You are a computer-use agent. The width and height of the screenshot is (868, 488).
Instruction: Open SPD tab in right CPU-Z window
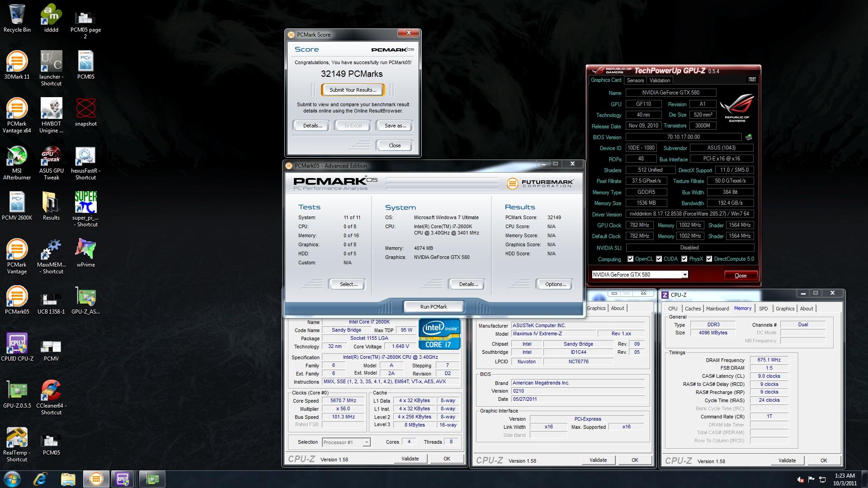[x=763, y=309]
